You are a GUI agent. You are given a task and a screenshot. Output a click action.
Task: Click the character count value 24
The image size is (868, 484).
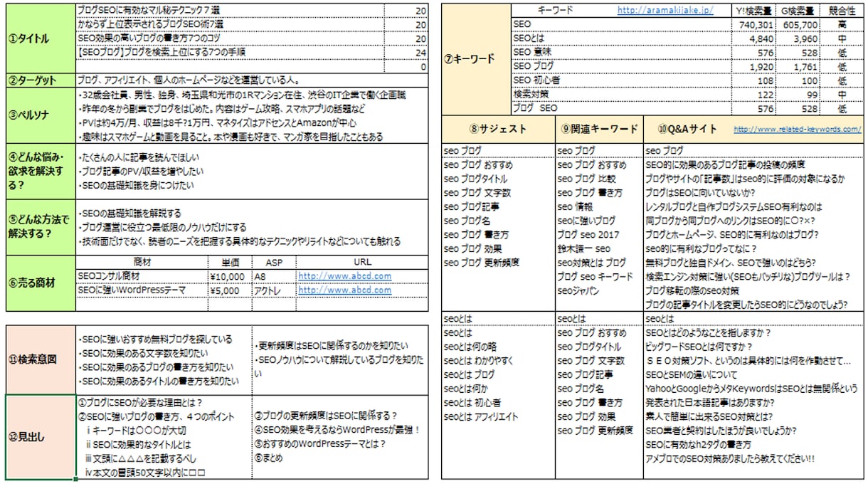420,53
